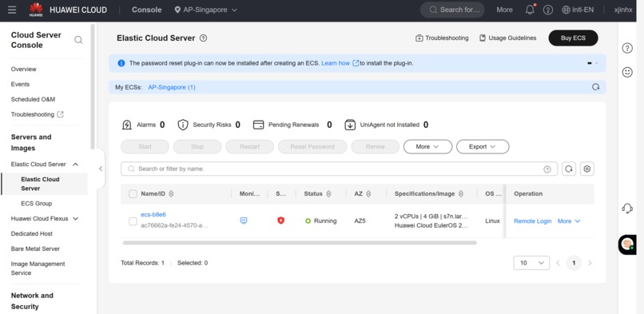Open Image Management Service in sidebar
Image resolution: width=644 pixels, height=314 pixels.
pyautogui.click(x=38, y=268)
